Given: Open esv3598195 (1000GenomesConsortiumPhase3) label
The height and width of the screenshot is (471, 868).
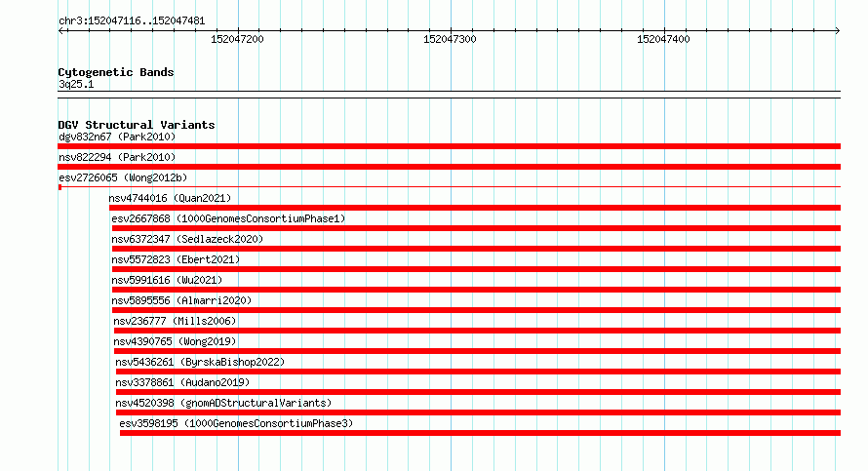Looking at the screenshot, I should coord(236,423).
